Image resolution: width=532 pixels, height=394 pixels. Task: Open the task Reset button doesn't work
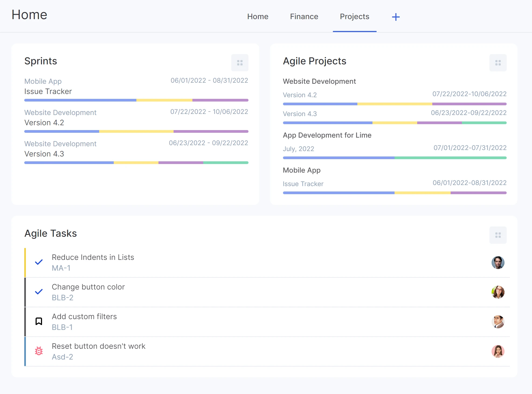[99, 346]
